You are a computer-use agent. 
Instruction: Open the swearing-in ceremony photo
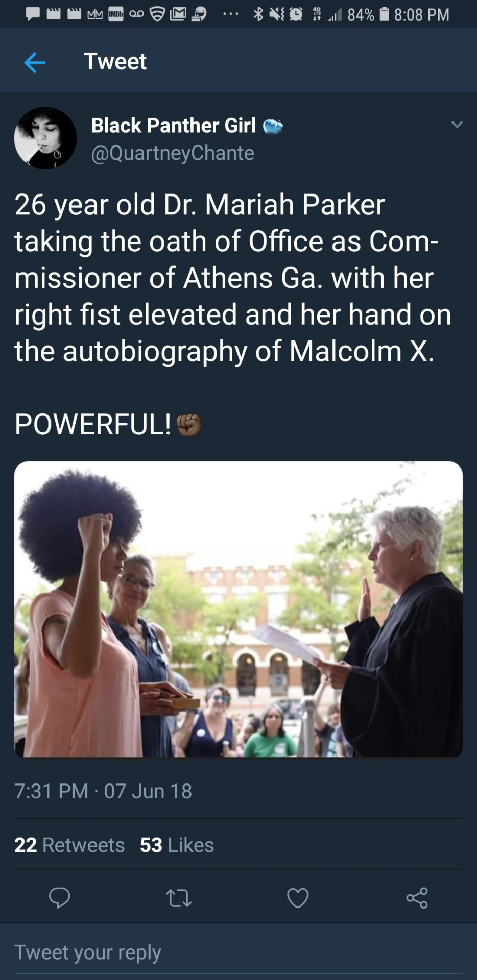[238, 609]
